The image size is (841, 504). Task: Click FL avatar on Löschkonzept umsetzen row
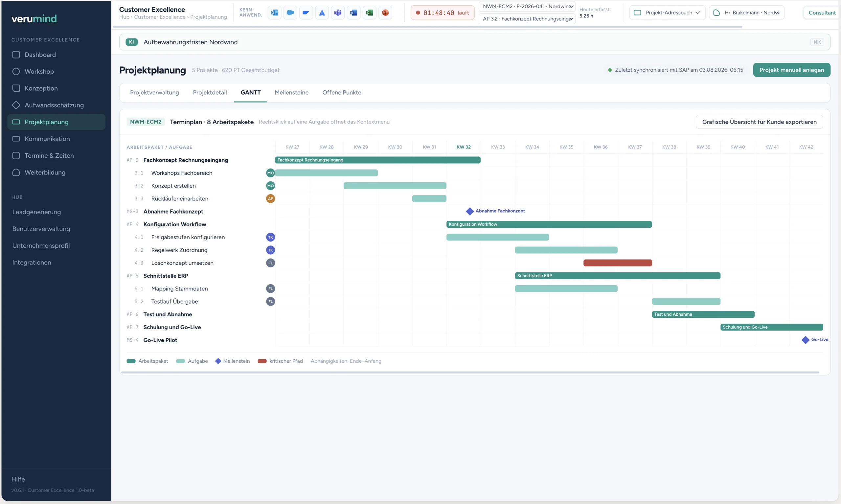coord(270,263)
